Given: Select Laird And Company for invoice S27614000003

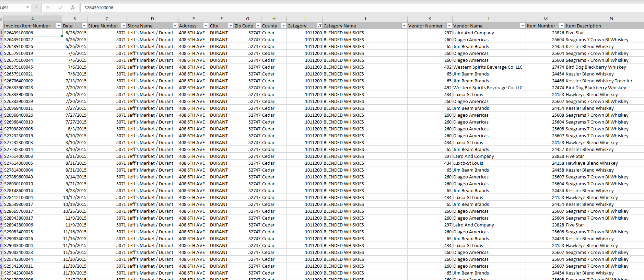Looking at the screenshot, I should click(489, 156).
